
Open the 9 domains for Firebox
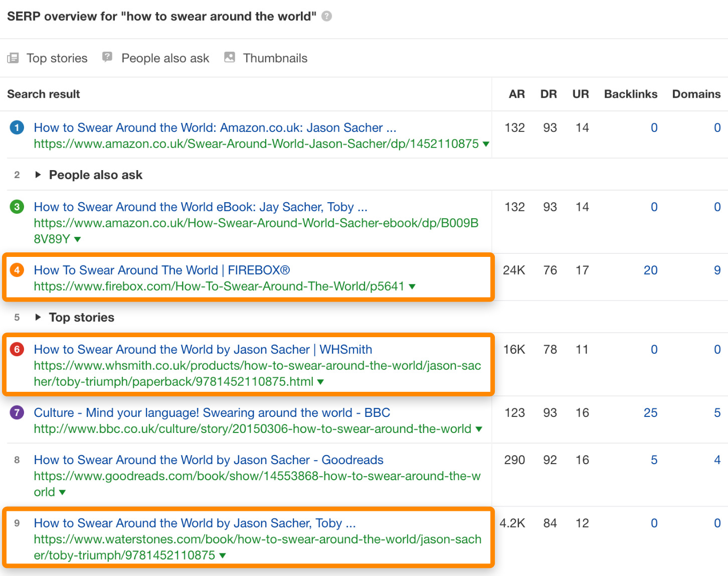tap(717, 270)
